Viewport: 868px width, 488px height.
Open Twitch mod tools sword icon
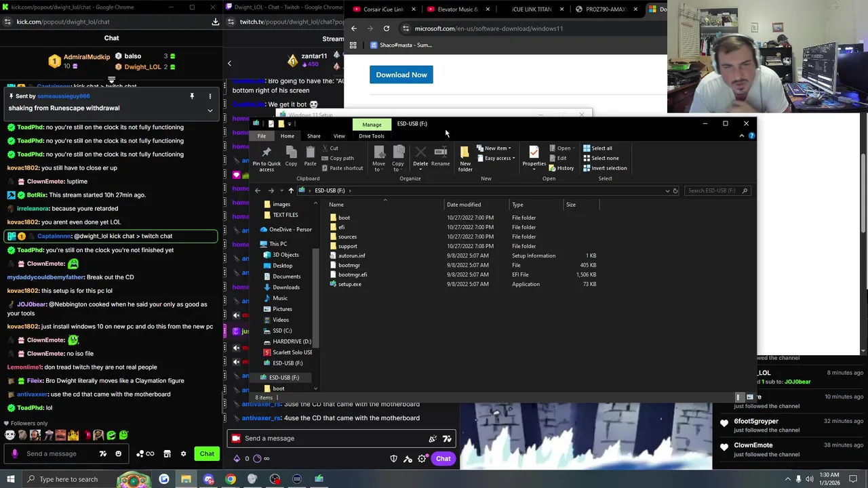click(x=408, y=459)
